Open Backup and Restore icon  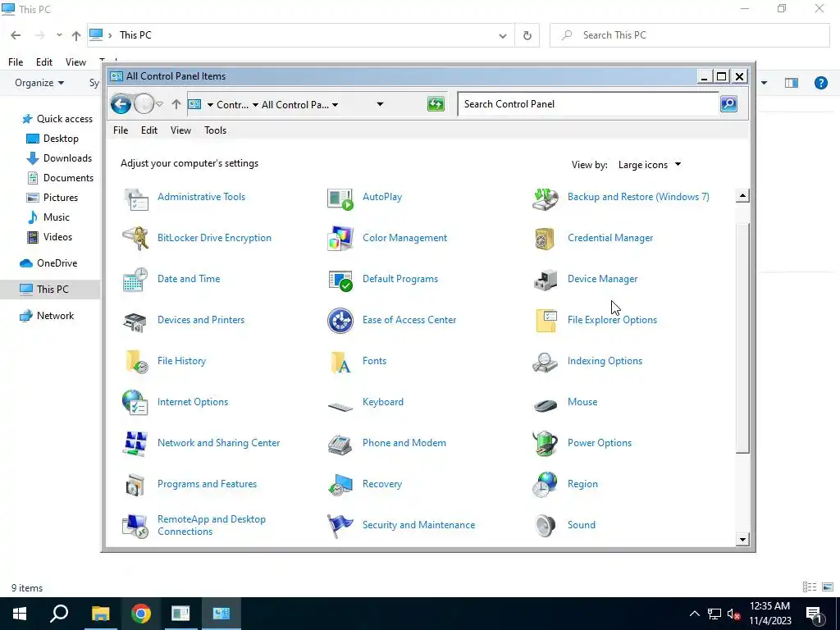point(546,199)
